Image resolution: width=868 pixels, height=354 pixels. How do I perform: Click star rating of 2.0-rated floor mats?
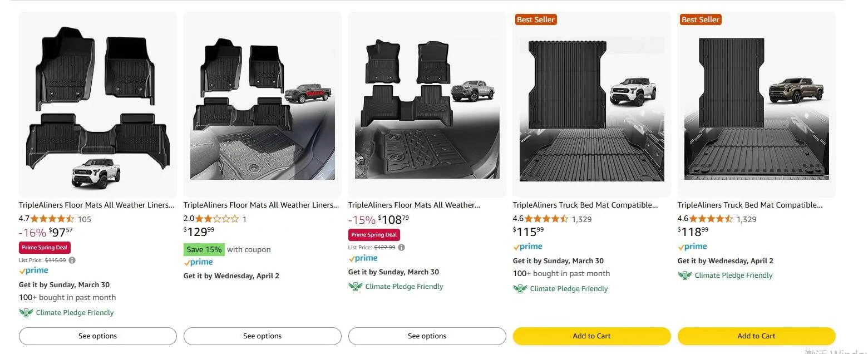click(x=217, y=219)
